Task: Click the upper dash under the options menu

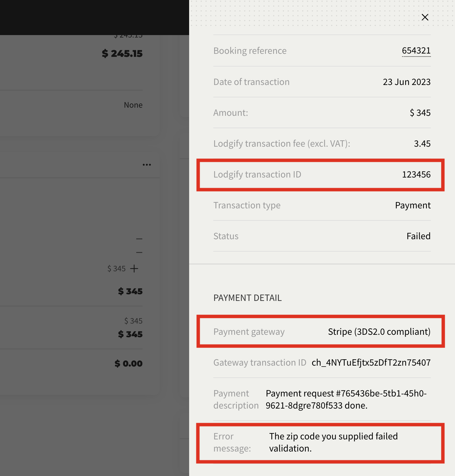Action: [139, 239]
